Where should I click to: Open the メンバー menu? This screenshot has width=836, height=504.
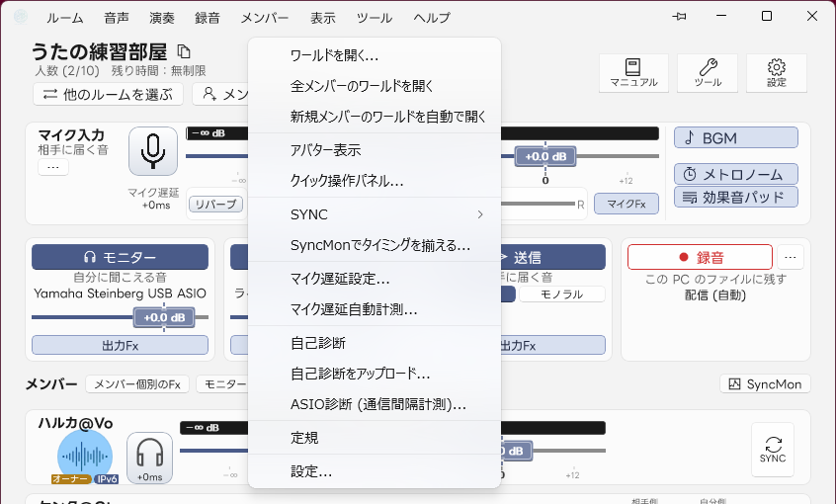tap(265, 18)
